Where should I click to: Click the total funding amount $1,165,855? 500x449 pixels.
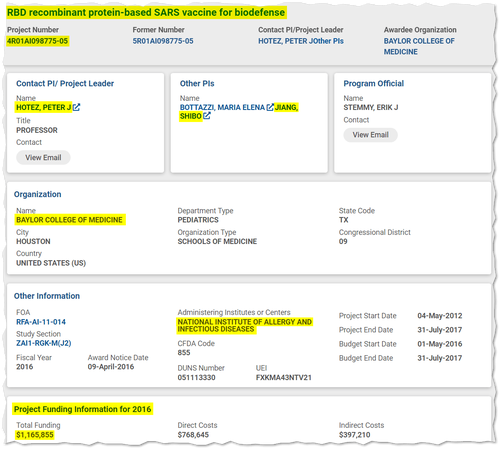(35, 435)
